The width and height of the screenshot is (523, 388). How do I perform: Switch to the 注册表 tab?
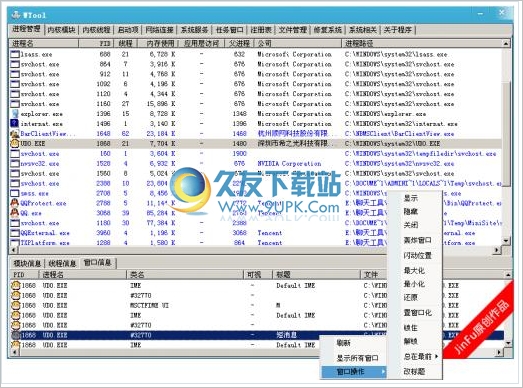click(261, 30)
